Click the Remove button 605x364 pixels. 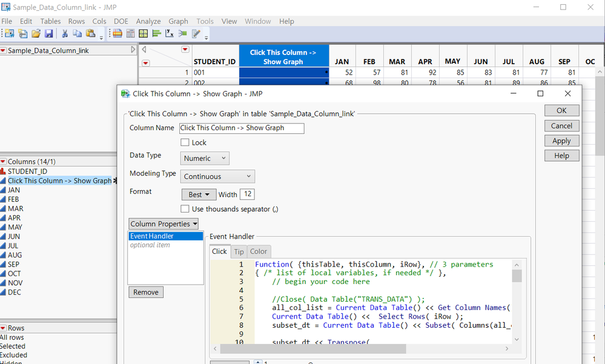[145, 293]
